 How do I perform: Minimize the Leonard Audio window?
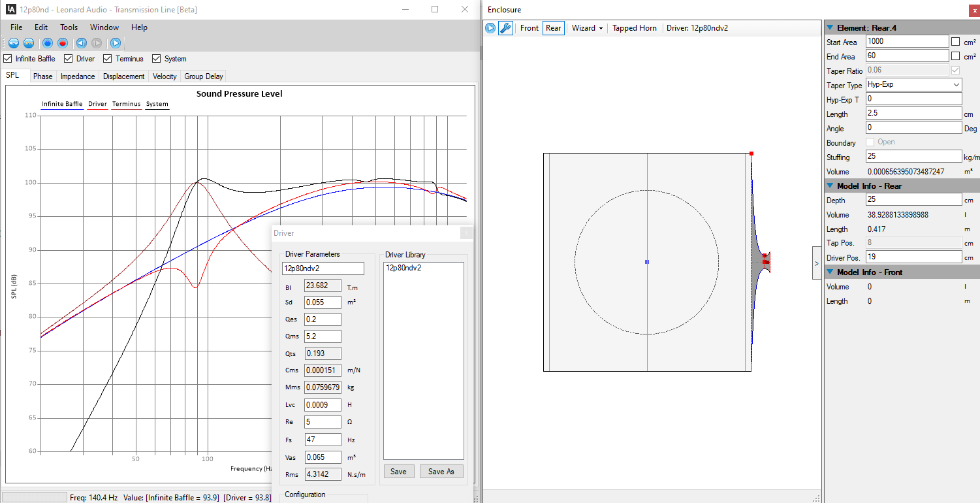tap(405, 10)
